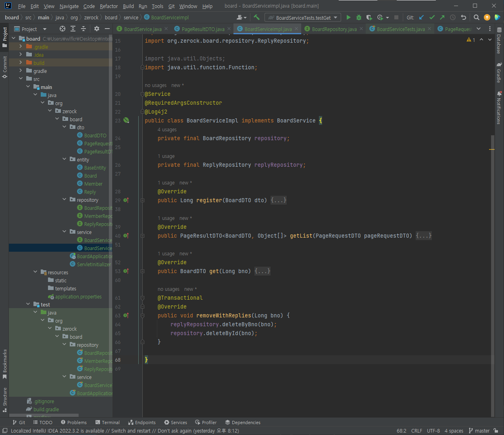Switch to BoardRepository.java tab
504x435 pixels.
pyautogui.click(x=334, y=29)
